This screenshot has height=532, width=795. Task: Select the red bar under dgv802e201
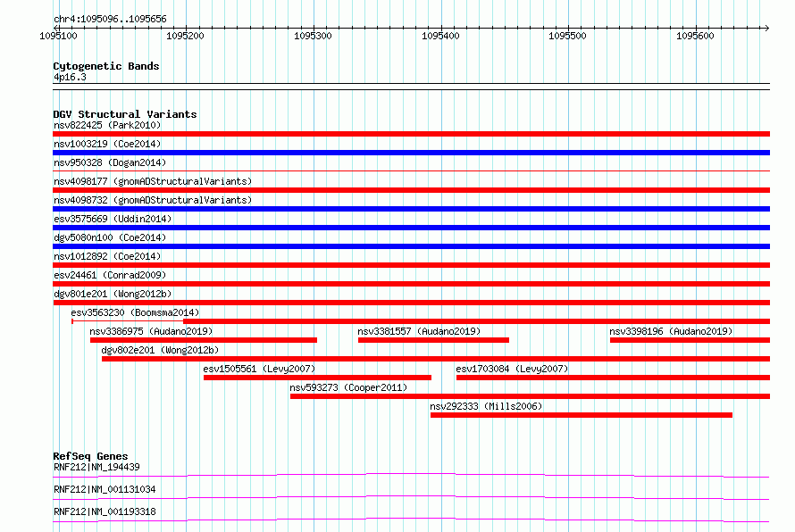[x=436, y=359]
